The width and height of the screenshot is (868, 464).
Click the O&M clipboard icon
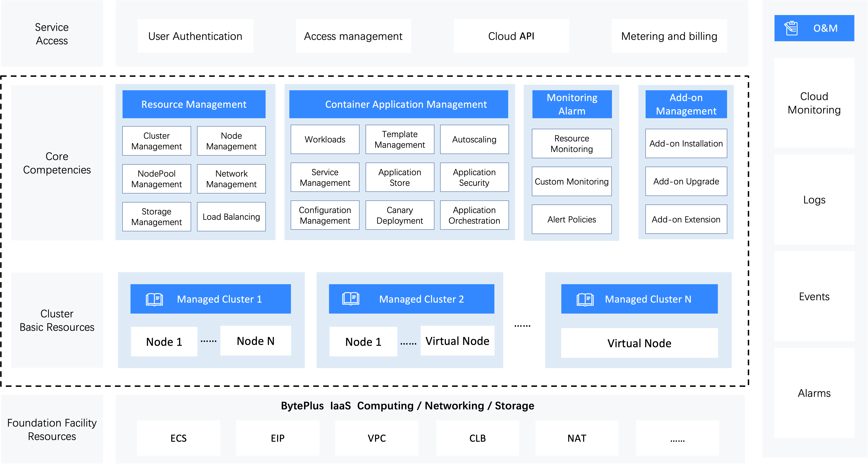pyautogui.click(x=791, y=28)
